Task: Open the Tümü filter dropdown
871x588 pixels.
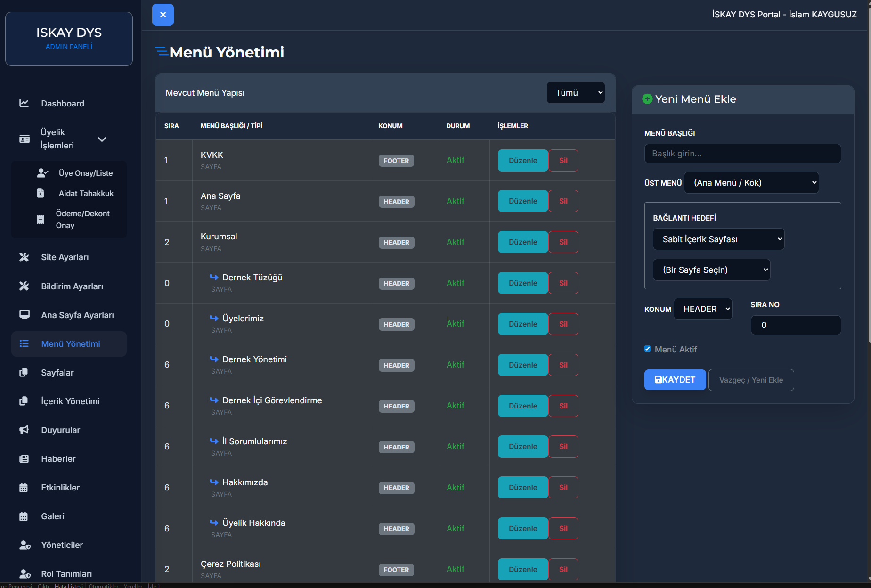Action: 576,93
